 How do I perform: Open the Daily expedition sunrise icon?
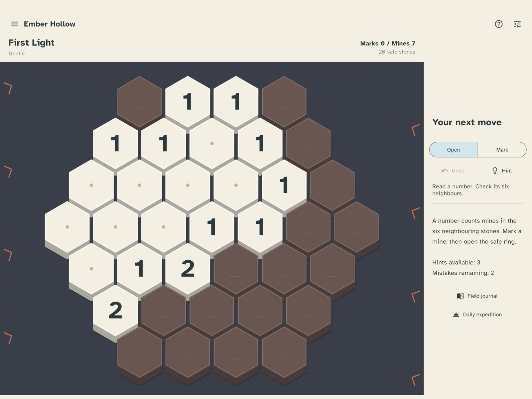(456, 315)
